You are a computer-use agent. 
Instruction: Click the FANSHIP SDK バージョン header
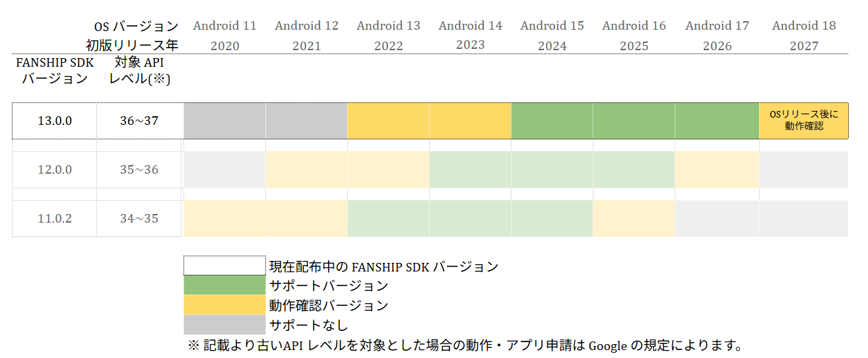click(55, 71)
